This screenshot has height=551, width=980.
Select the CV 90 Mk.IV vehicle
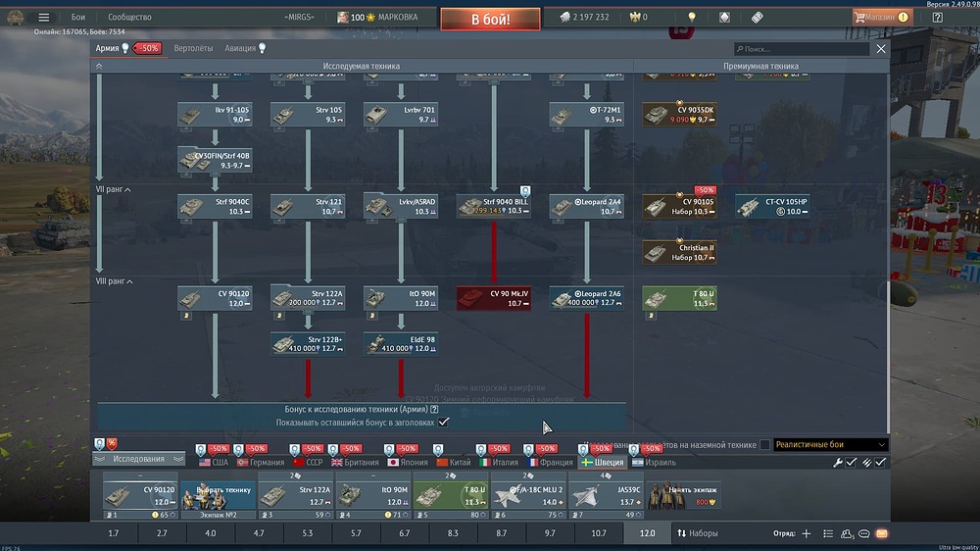pyautogui.click(x=494, y=298)
